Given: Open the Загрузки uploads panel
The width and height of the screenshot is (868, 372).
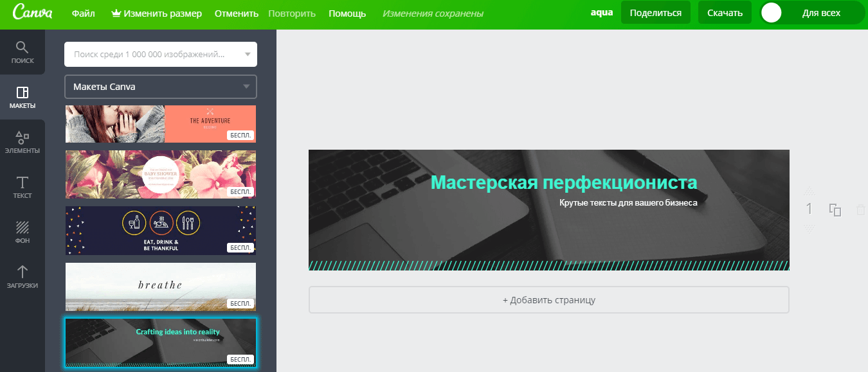Looking at the screenshot, I should pyautogui.click(x=23, y=277).
